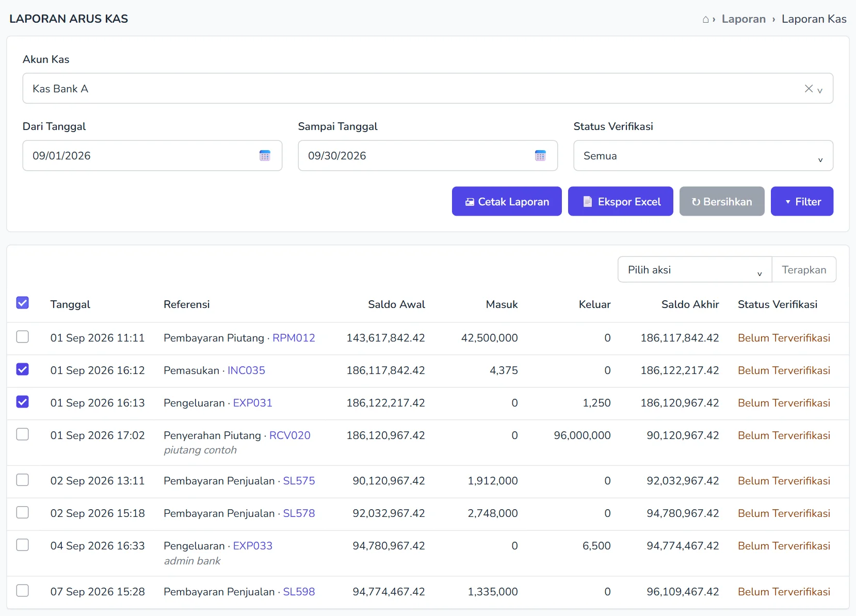Select the 42,500,000 Masuk cell
Viewport: 856px width, 616px height.
pos(489,338)
